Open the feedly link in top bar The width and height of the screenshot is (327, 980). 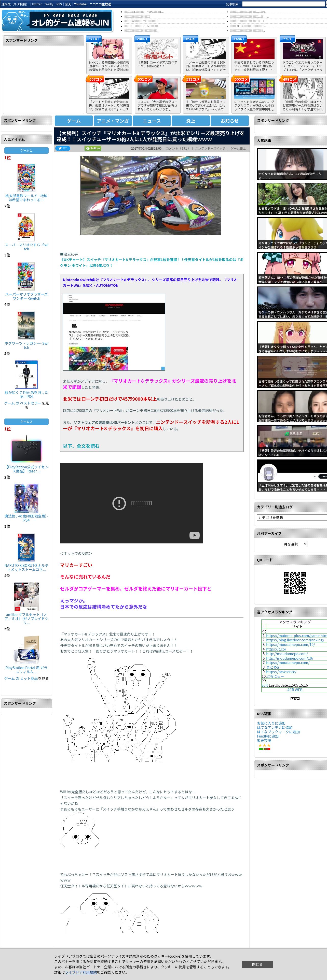tap(49, 4)
